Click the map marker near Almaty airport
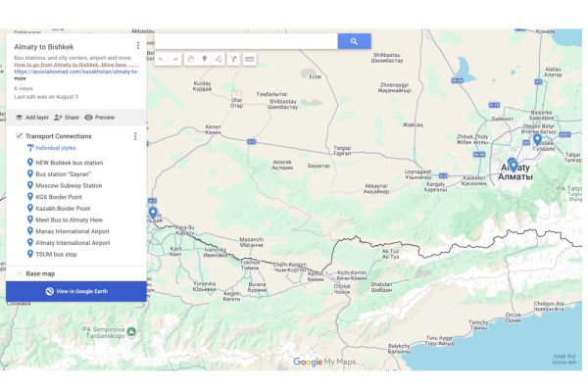588x392 pixels. tap(537, 140)
